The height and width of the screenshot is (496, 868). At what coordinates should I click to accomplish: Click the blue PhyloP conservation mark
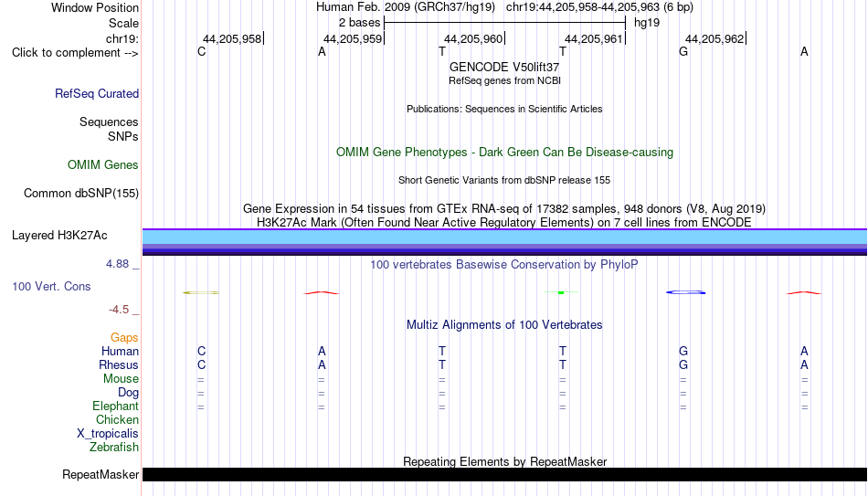click(686, 292)
